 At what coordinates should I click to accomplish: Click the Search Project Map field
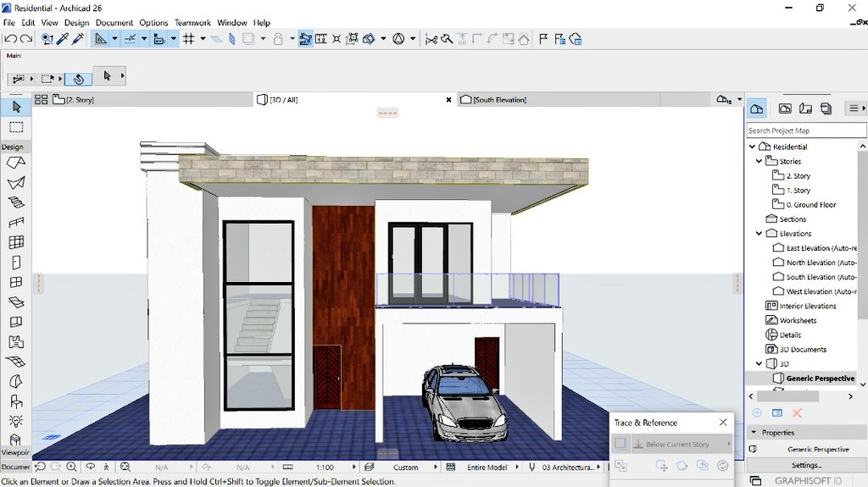tap(806, 130)
